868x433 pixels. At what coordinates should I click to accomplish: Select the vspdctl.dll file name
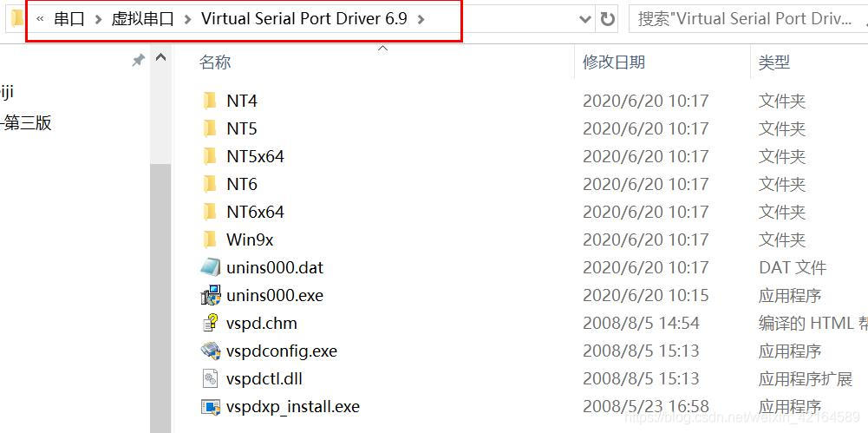pos(264,378)
